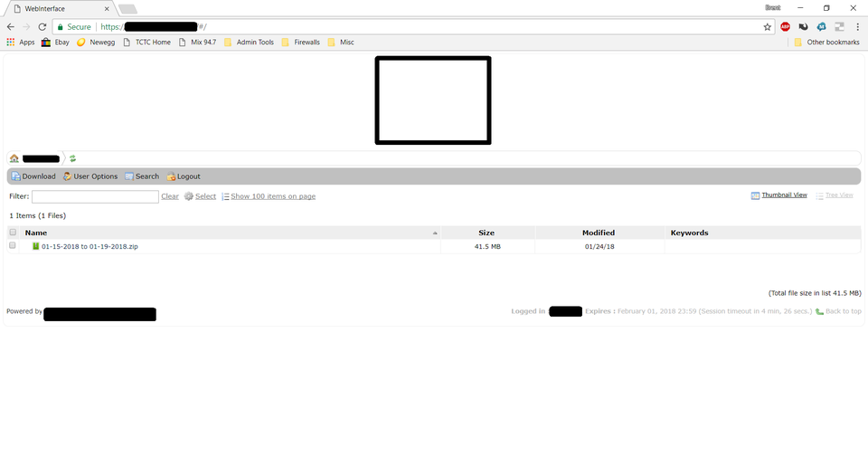Expand the Firewalls bookmark folder
This screenshot has width=868, height=466.
[300, 43]
